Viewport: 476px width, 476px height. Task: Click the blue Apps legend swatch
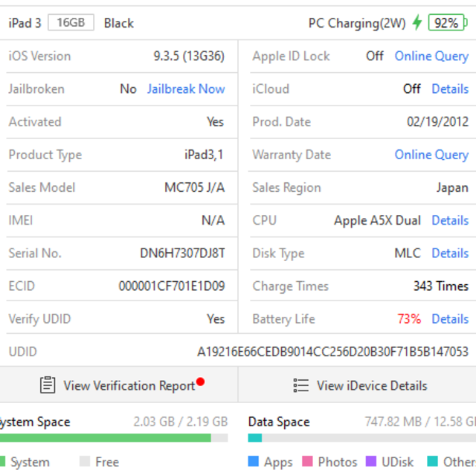click(x=253, y=461)
